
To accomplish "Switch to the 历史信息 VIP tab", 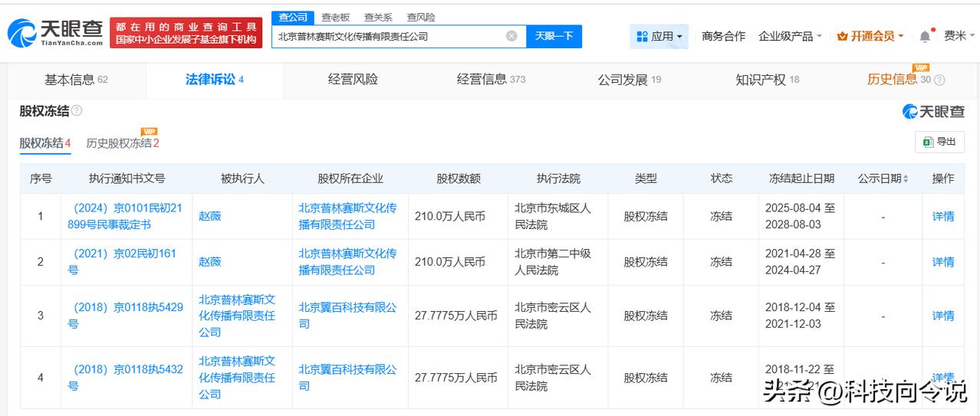I will click(898, 80).
